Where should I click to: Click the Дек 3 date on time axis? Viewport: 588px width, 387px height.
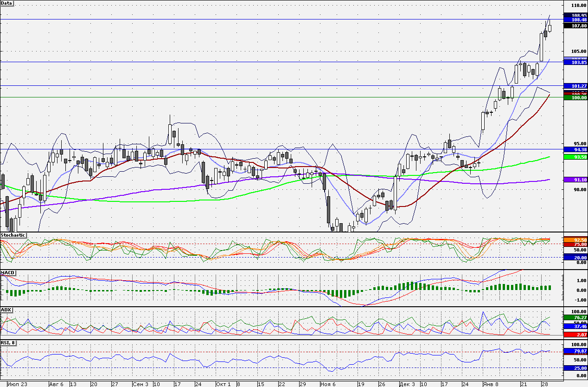point(407,384)
